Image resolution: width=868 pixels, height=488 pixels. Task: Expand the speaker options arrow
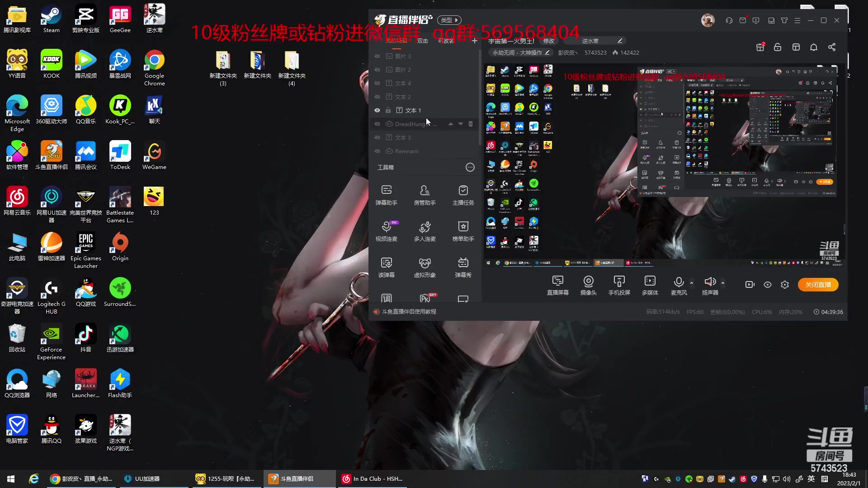(x=723, y=283)
